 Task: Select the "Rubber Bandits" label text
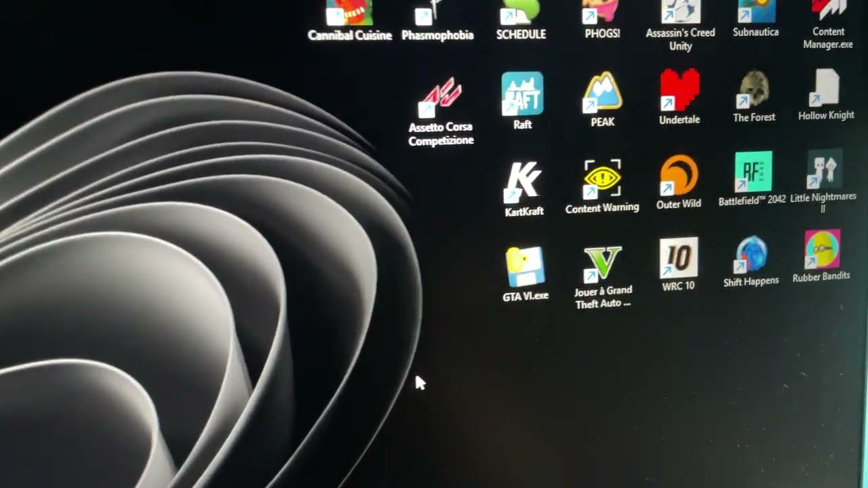pos(821,277)
